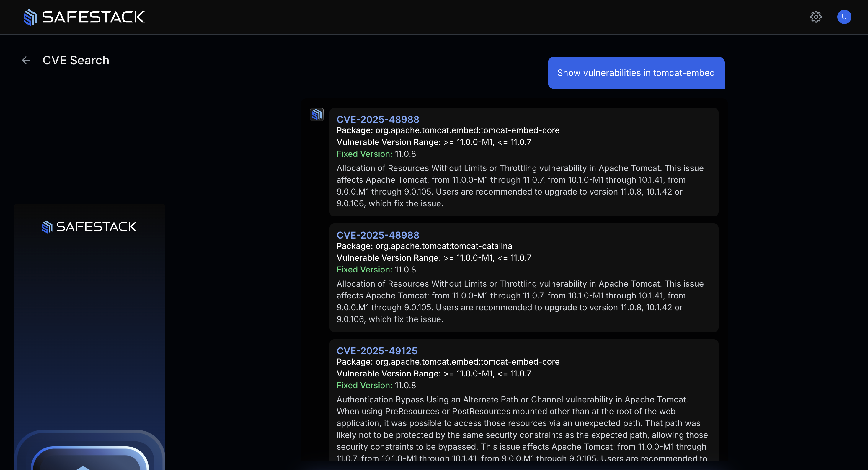Click Fixed Version label in first CVE card

coord(364,154)
